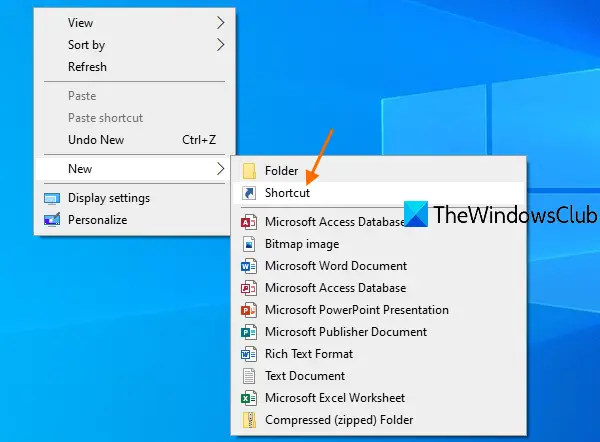Screen dimensions: 600x442
Task: Choose the Bitmap image icon
Action: coord(249,244)
